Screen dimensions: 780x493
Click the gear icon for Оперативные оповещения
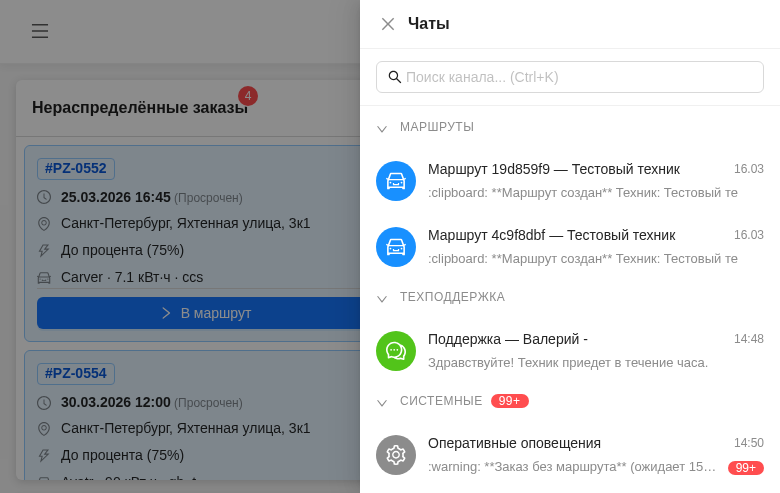(x=396, y=455)
